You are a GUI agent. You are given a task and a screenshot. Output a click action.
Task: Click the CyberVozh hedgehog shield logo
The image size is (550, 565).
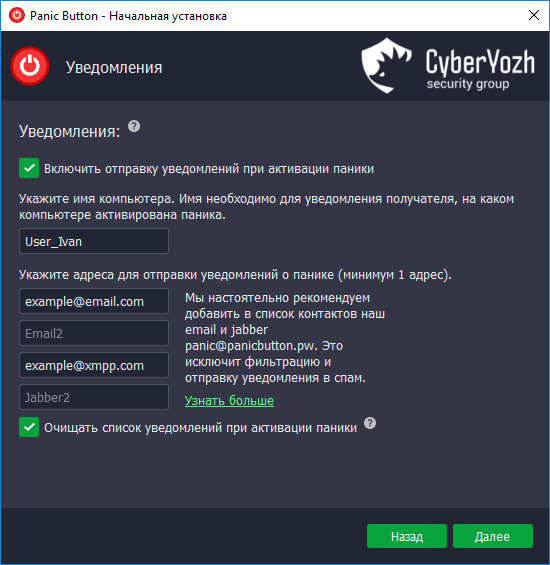[x=386, y=66]
